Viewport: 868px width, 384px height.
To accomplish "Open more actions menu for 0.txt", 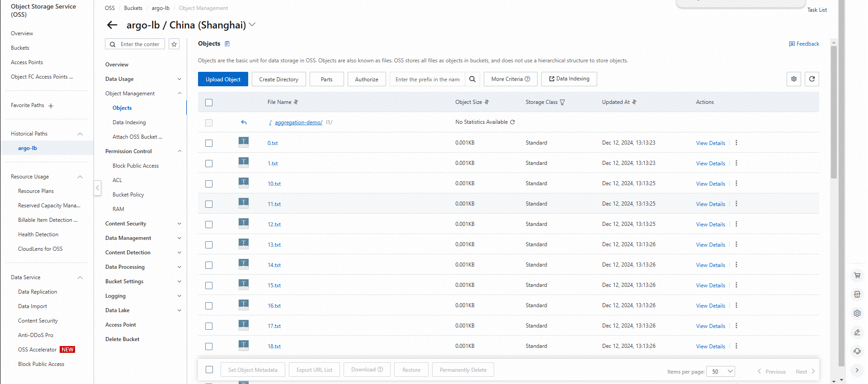I will (x=736, y=143).
